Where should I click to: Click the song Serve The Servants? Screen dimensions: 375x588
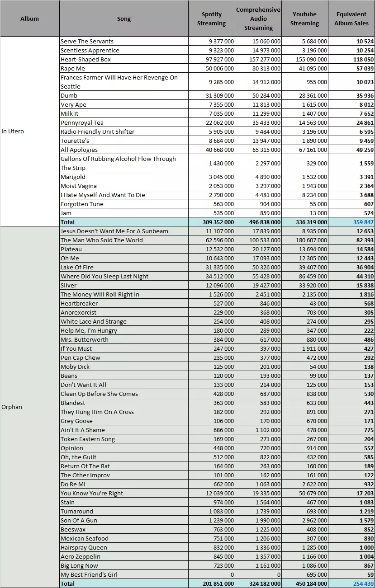coord(124,41)
